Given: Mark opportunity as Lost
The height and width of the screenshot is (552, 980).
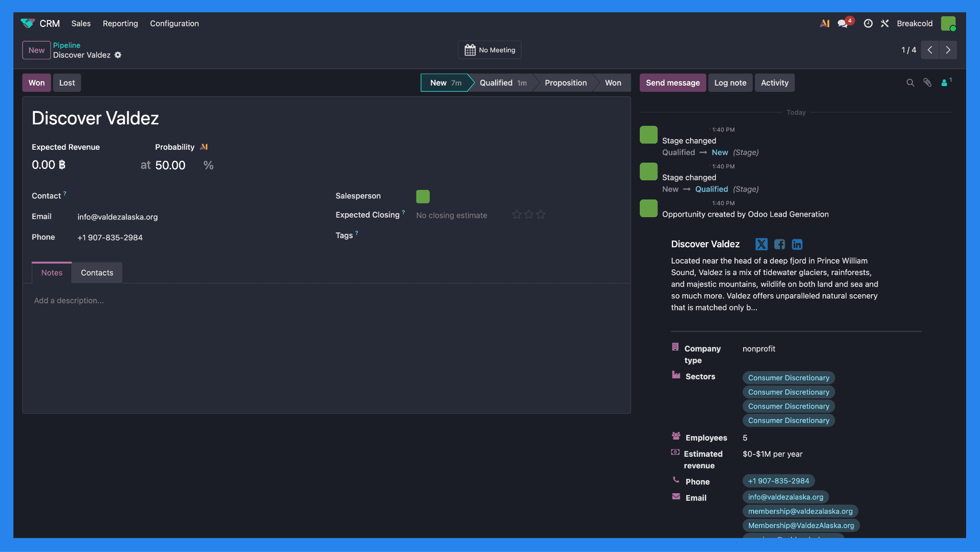Looking at the screenshot, I should point(67,83).
